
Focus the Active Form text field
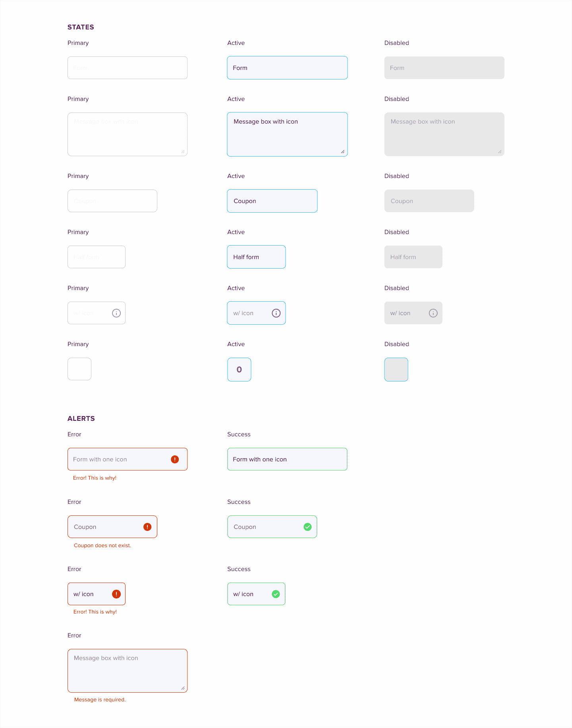(287, 68)
